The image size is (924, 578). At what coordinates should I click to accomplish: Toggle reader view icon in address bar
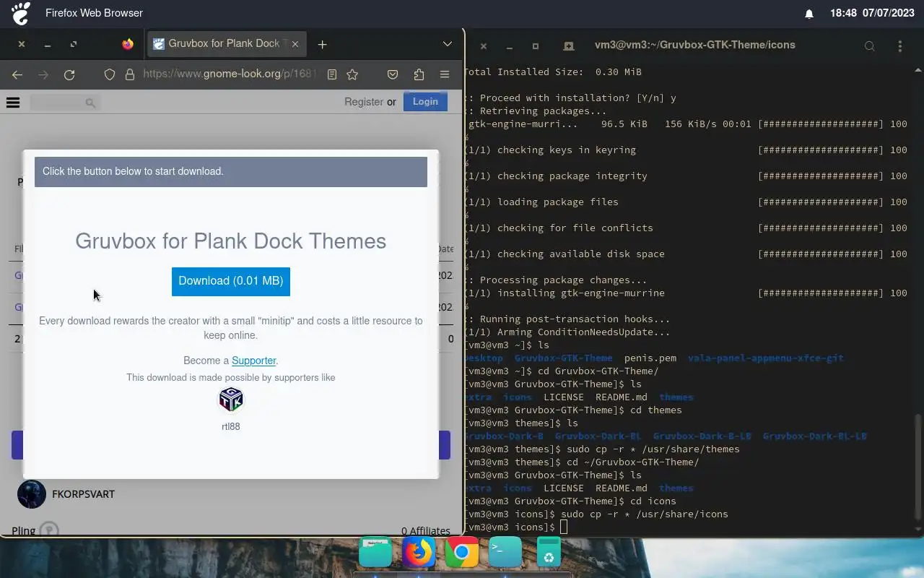point(332,74)
